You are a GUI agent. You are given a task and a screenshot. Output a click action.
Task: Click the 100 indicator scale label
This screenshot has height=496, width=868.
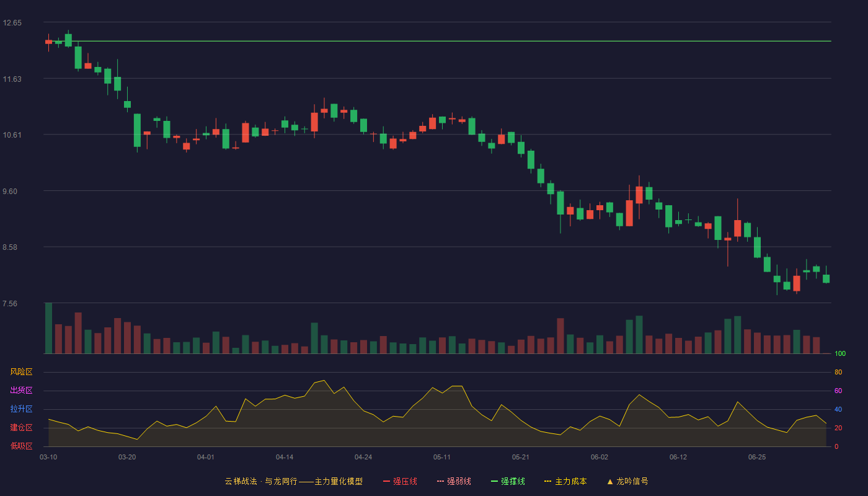click(840, 354)
